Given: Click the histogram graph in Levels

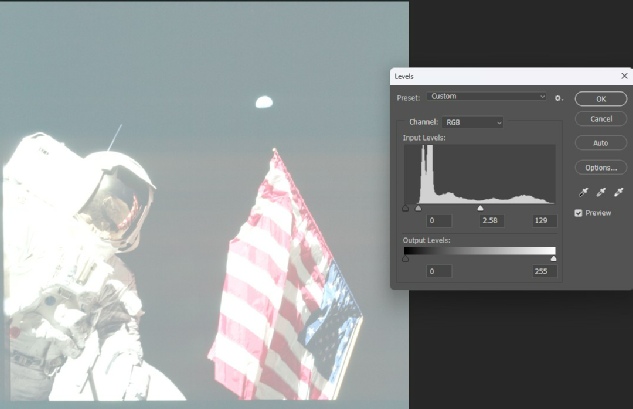Looking at the screenshot, I should coord(479,173).
